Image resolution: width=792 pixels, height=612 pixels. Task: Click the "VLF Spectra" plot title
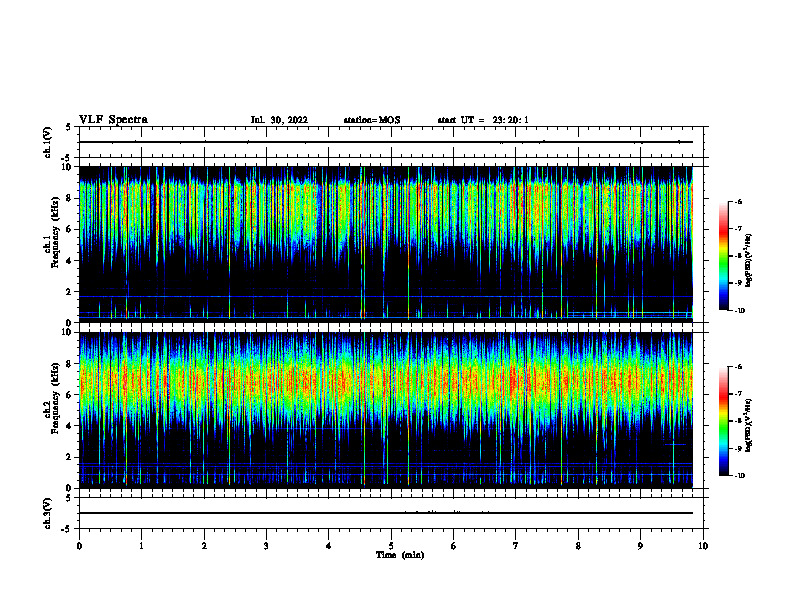click(x=113, y=120)
